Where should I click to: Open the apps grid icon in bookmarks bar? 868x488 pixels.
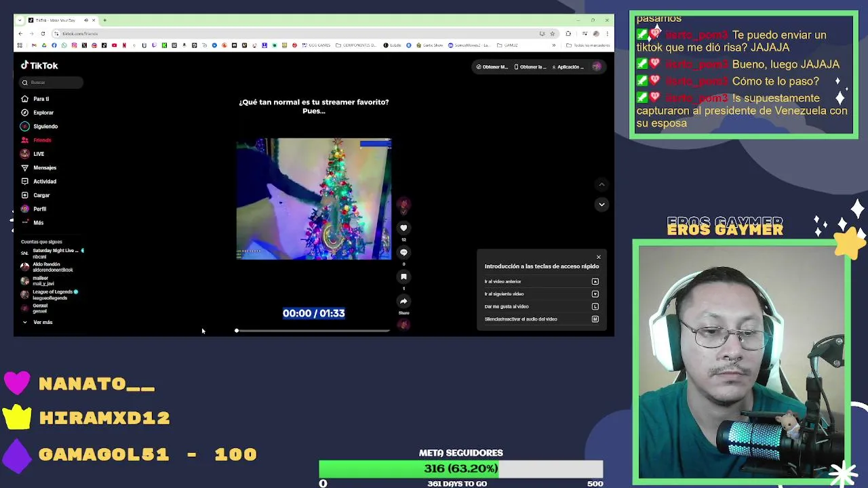20,45
